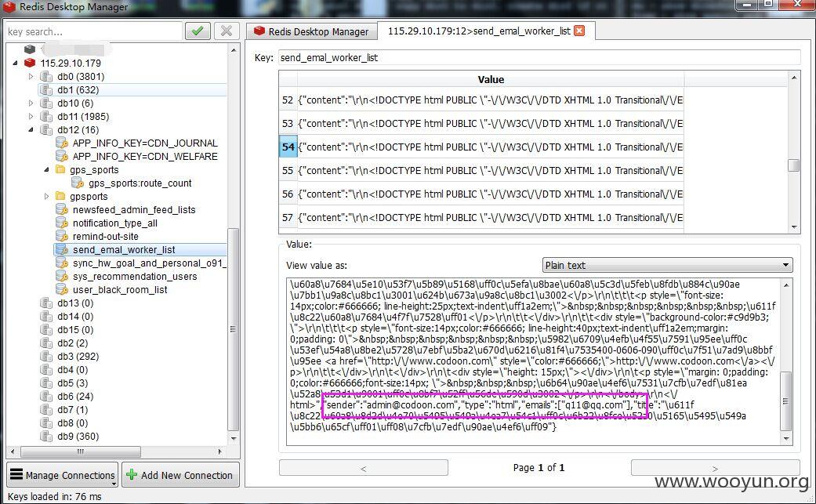Collapse the db12 (16) node

[x=31, y=129]
